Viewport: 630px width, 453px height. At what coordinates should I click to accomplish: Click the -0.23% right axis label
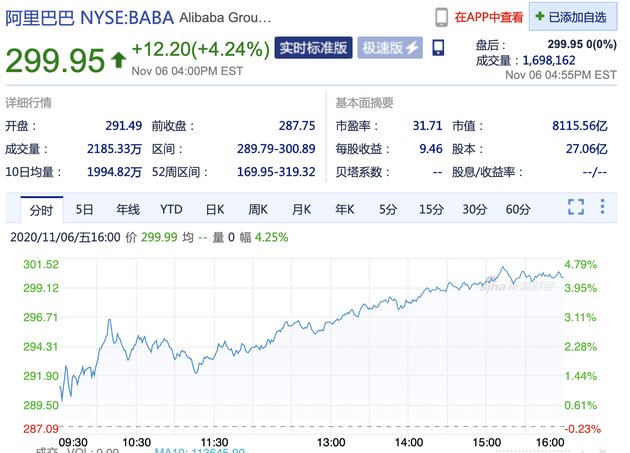pyautogui.click(x=582, y=429)
